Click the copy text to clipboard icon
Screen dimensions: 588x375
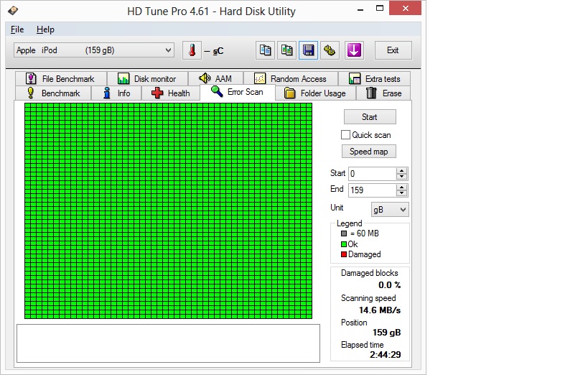[x=266, y=50]
